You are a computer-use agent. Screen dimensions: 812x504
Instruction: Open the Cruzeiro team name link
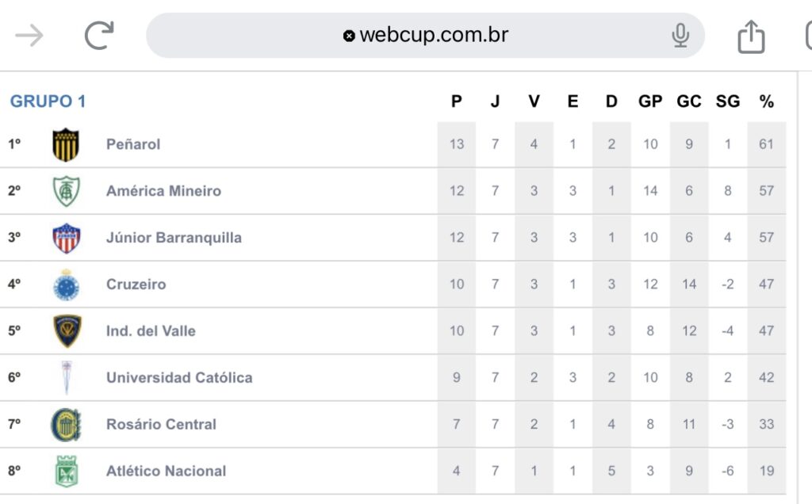tap(136, 284)
